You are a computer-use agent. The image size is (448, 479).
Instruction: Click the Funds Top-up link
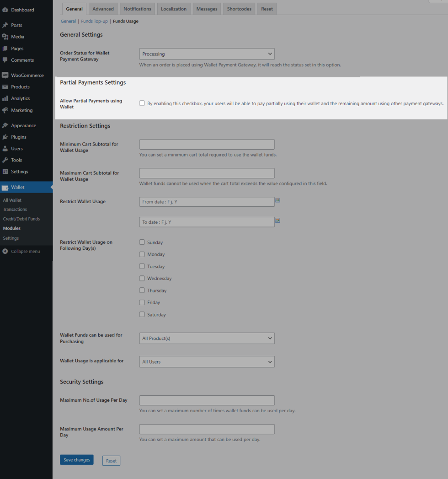[x=94, y=21]
